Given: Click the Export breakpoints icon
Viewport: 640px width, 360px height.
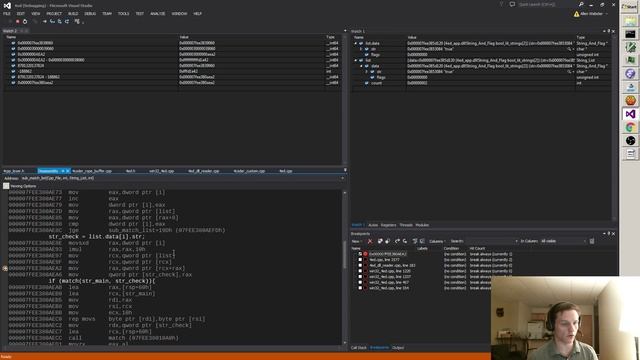Looking at the screenshot, I should (x=397, y=241).
